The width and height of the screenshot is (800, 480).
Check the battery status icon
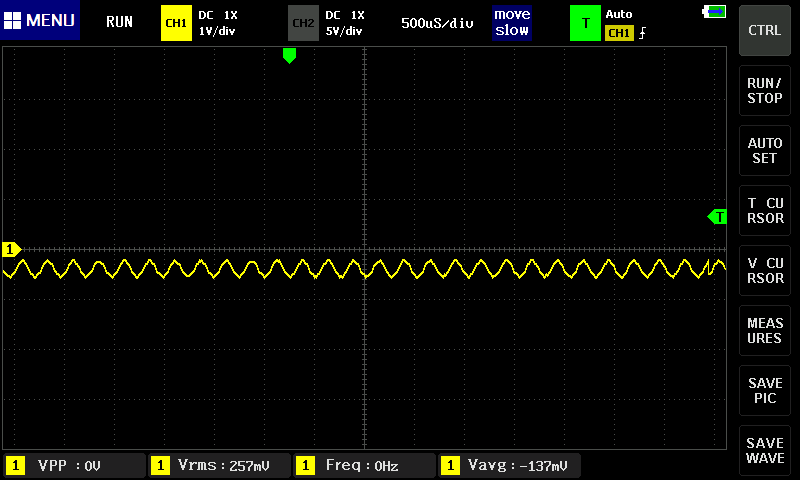pos(714,12)
